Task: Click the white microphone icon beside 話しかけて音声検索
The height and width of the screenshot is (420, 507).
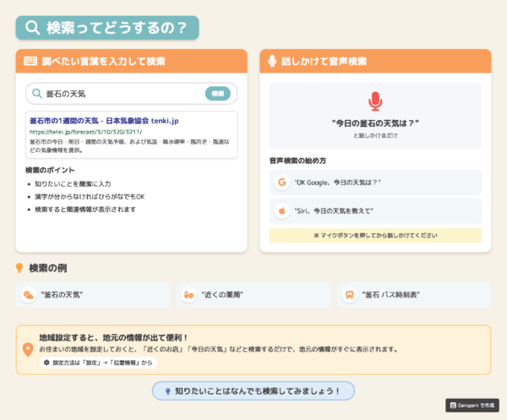Action: [x=272, y=62]
